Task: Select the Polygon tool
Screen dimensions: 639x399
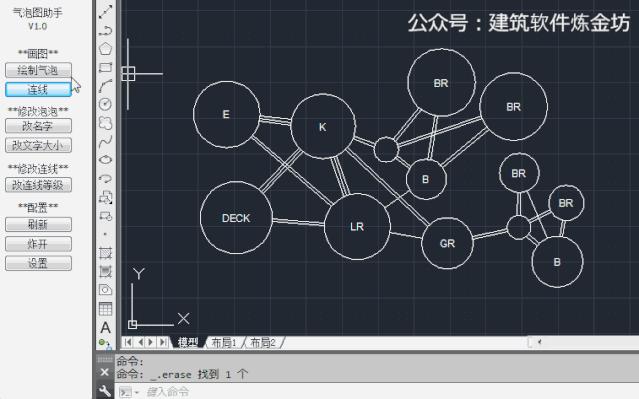Action: 105,48
